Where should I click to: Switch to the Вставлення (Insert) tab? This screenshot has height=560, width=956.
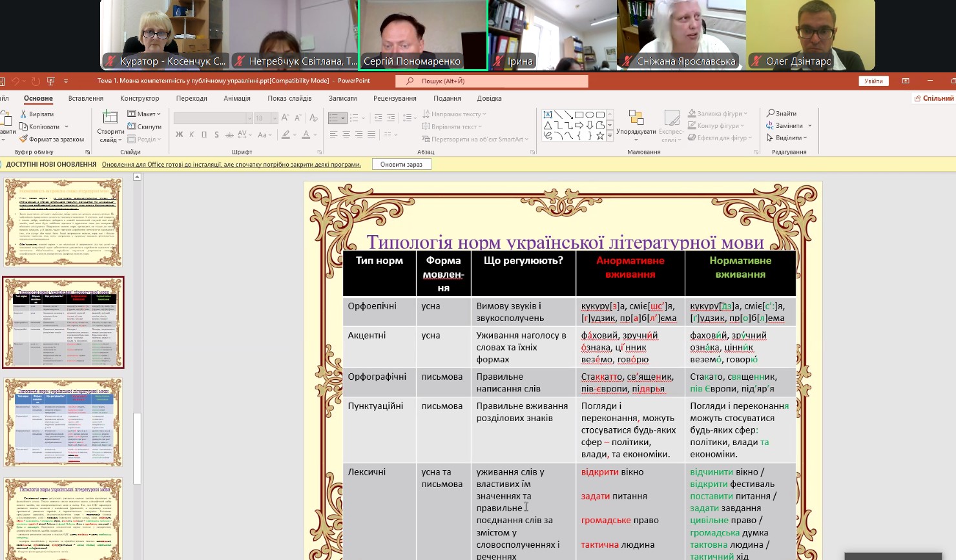[x=86, y=98]
